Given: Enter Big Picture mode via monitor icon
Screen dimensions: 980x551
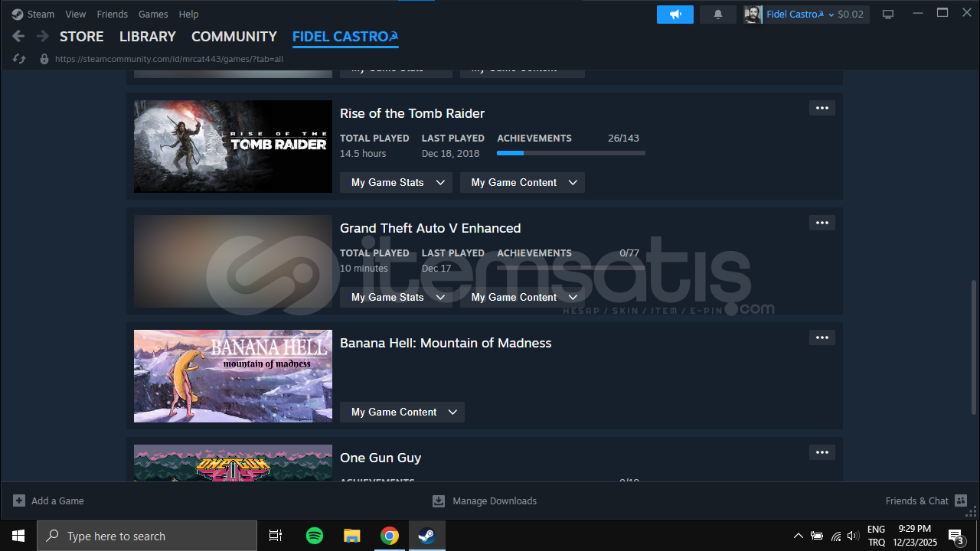Looking at the screenshot, I should point(888,15).
